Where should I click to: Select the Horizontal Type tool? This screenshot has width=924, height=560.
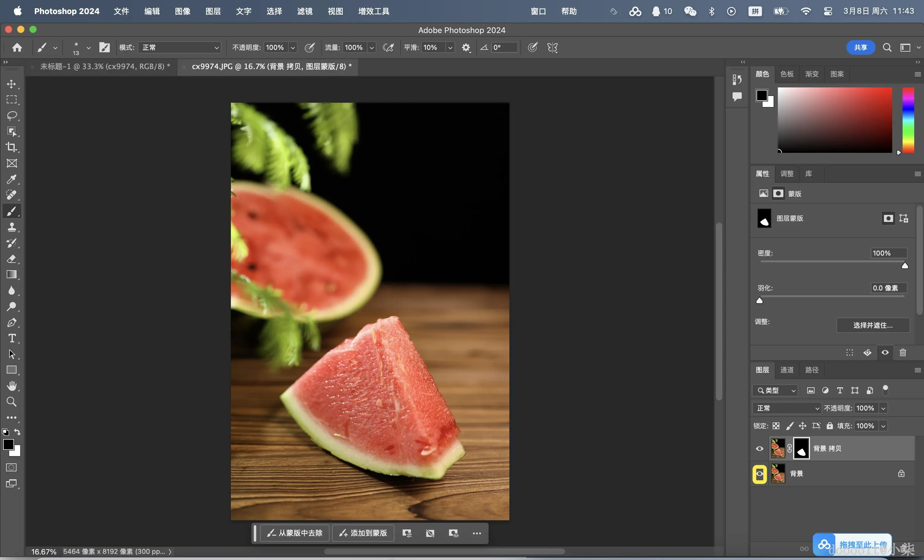click(x=12, y=338)
